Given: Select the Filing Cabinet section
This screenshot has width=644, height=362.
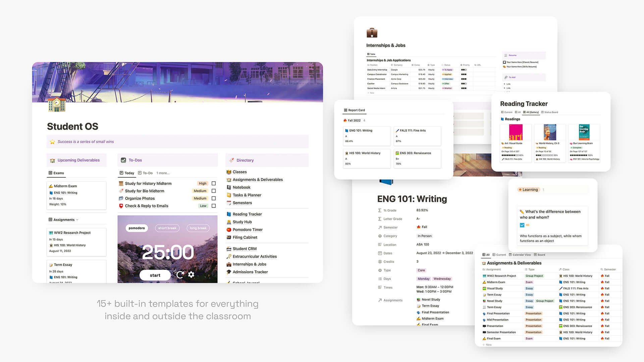Looking at the screenshot, I should [x=245, y=237].
